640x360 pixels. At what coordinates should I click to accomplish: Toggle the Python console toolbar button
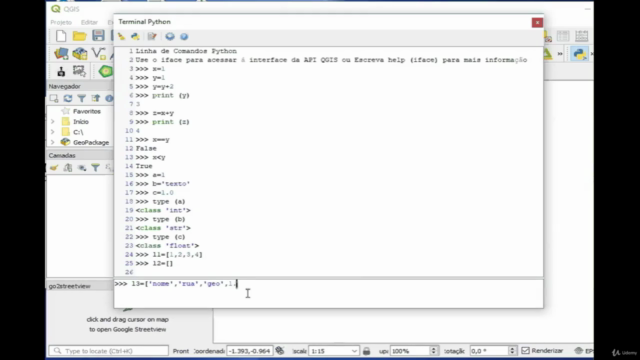579,53
